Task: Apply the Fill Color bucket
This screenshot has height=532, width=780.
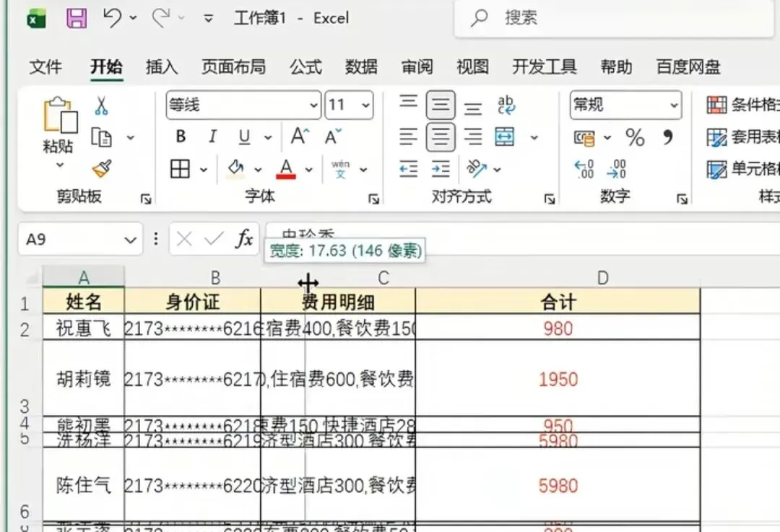Action: point(235,169)
